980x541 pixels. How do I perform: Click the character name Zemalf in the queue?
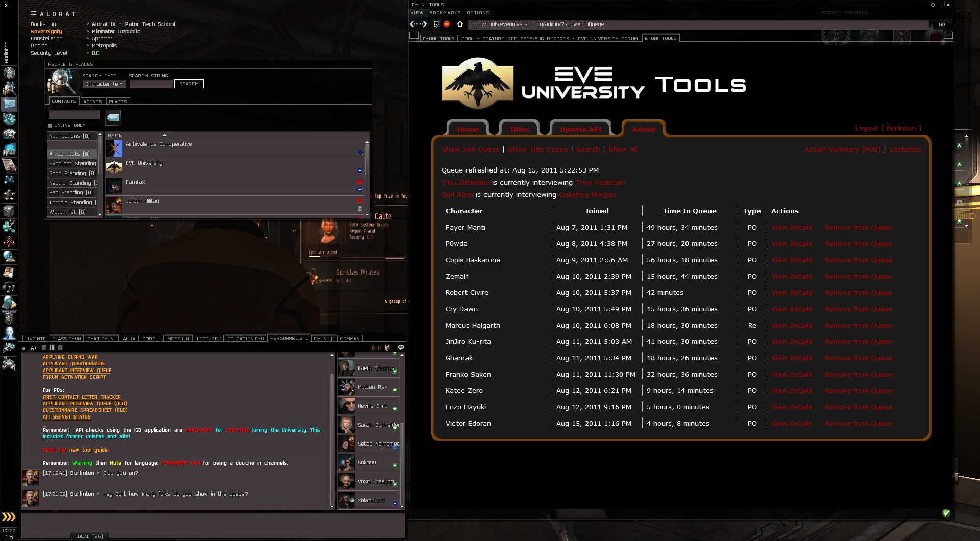pos(457,276)
